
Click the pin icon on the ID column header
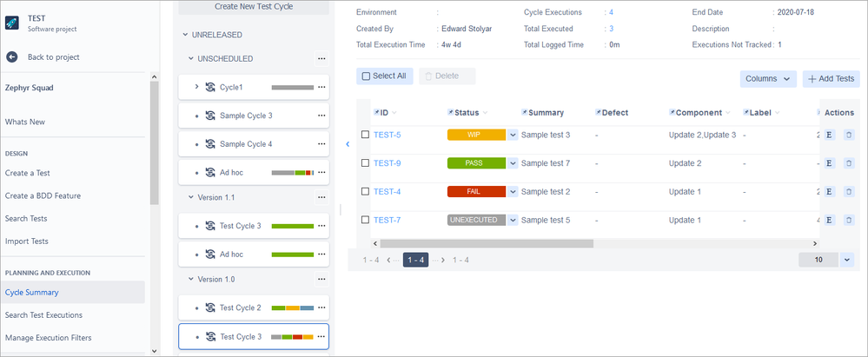click(377, 112)
